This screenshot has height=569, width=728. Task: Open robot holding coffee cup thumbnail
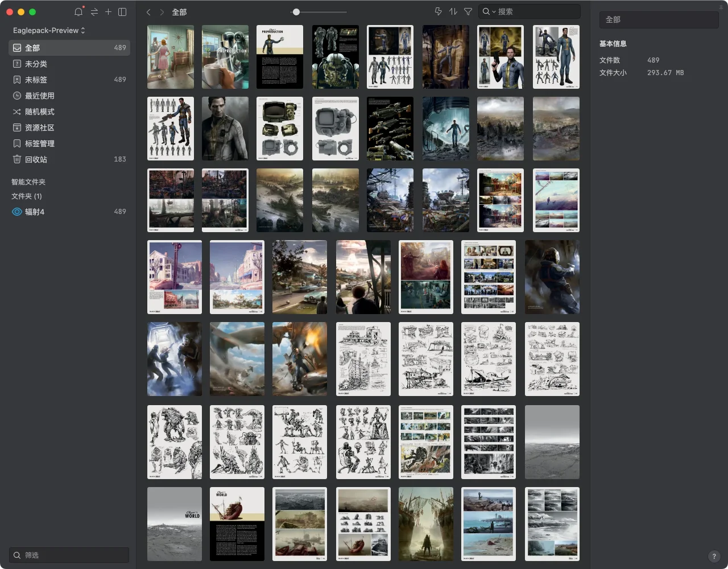point(225,57)
